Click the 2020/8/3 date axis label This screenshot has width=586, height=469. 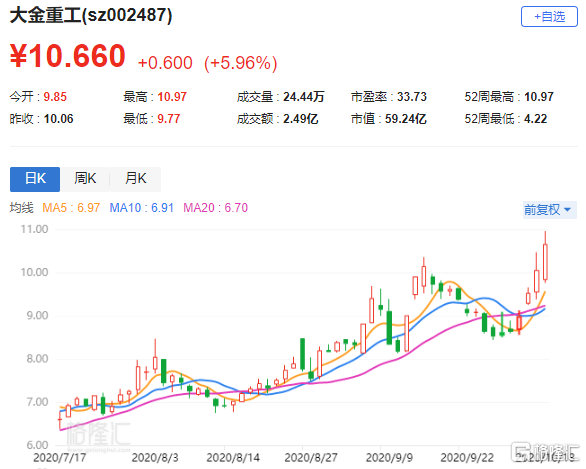155,458
